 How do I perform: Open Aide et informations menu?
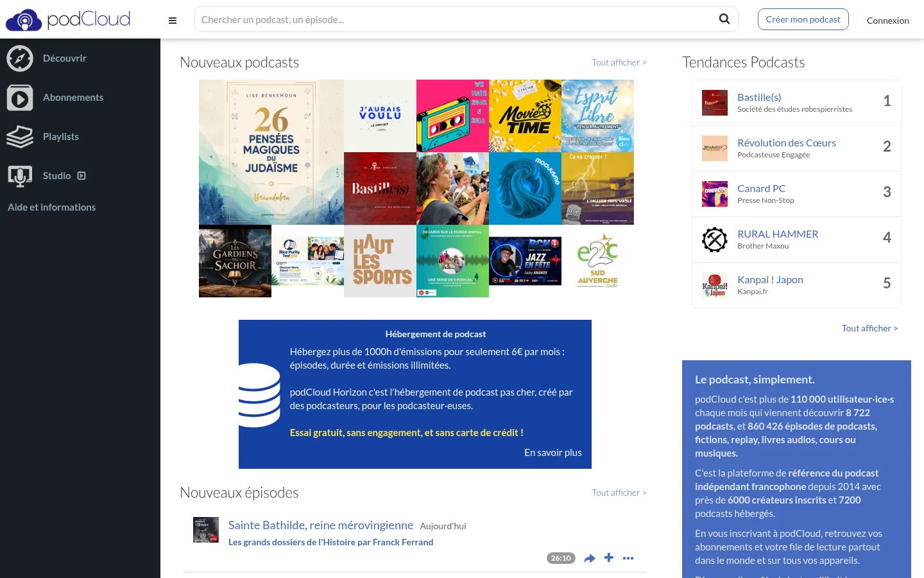pos(52,207)
